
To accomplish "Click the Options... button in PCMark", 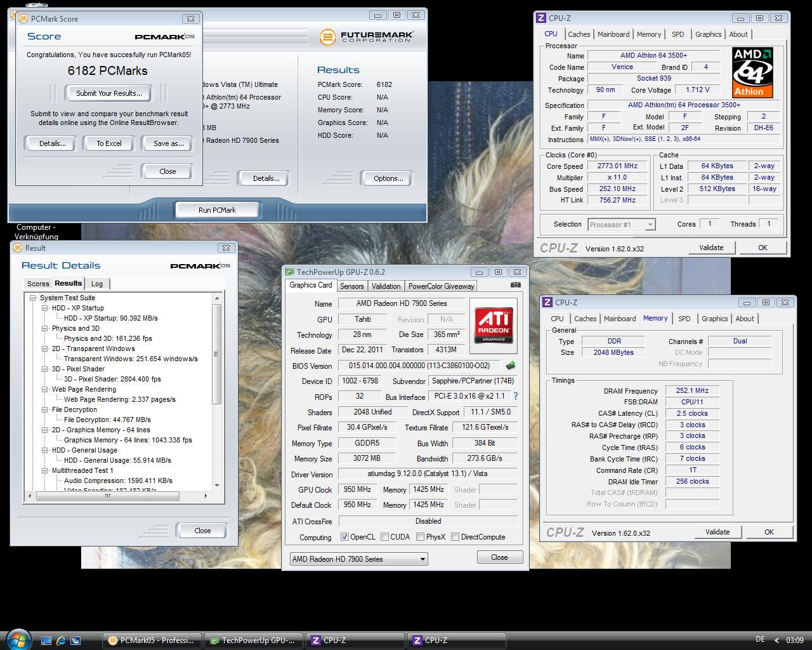I will [x=388, y=178].
